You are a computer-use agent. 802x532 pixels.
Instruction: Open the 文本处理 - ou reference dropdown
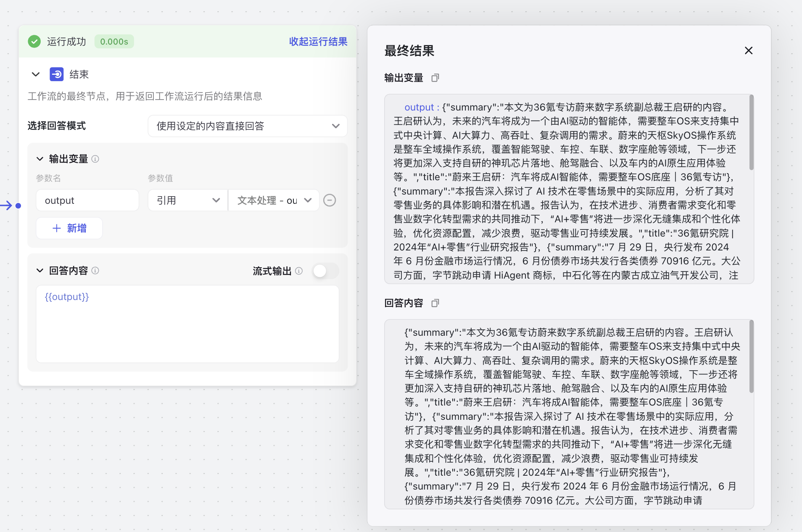pos(274,200)
